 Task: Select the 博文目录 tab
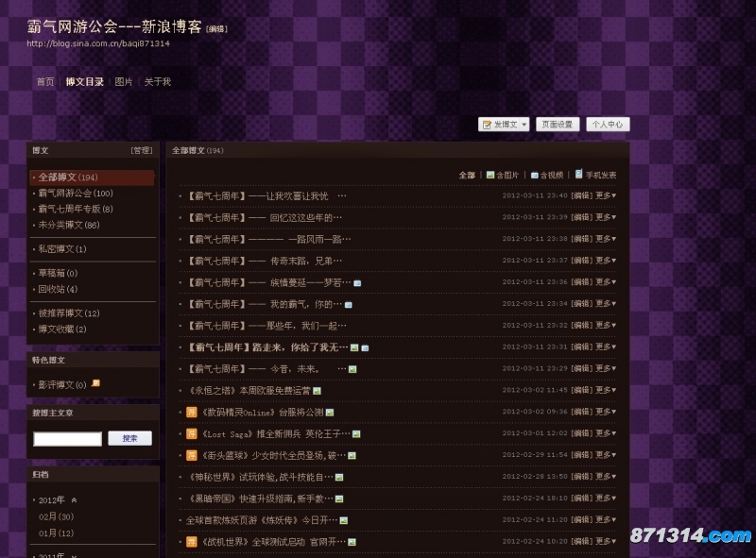(85, 82)
